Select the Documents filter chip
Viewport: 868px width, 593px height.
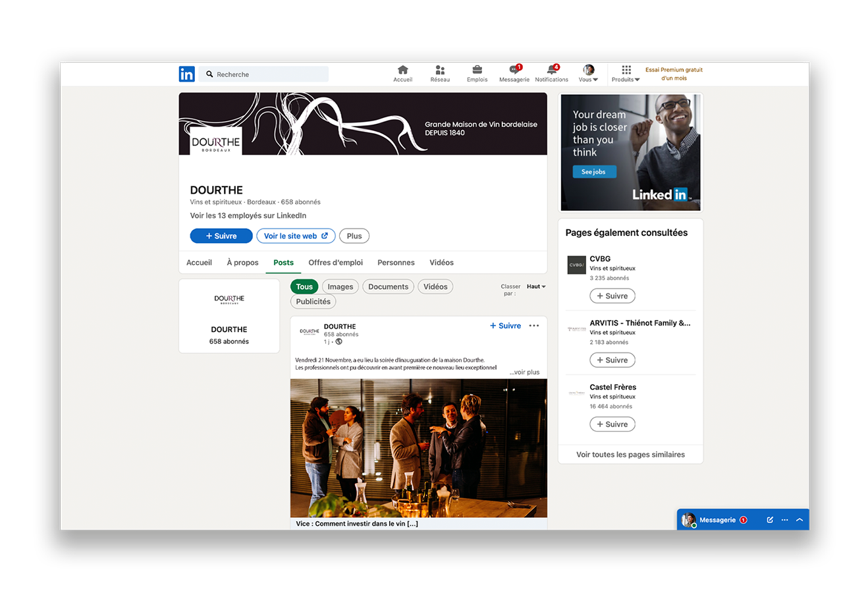[x=388, y=287]
